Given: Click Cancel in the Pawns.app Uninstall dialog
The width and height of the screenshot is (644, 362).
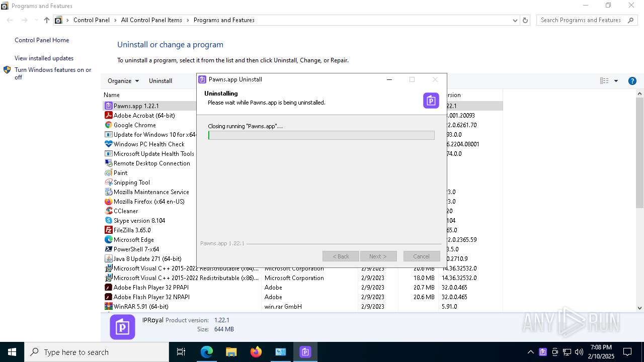Looking at the screenshot, I should [422, 256].
